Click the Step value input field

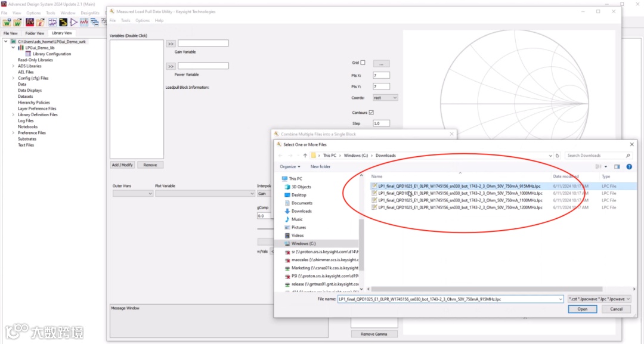coord(381,123)
